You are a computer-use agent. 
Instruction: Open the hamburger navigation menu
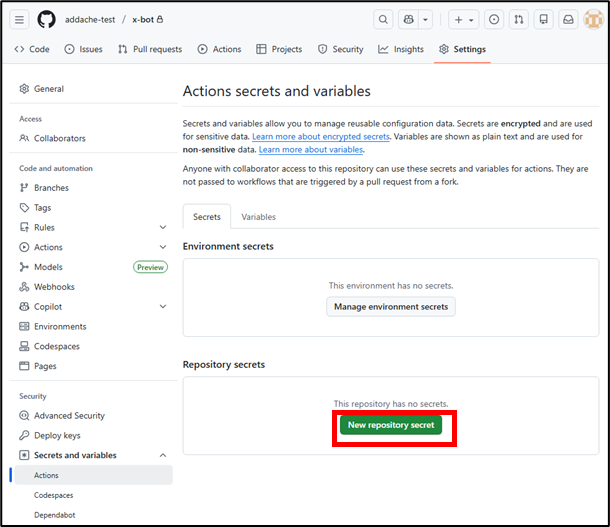point(20,19)
